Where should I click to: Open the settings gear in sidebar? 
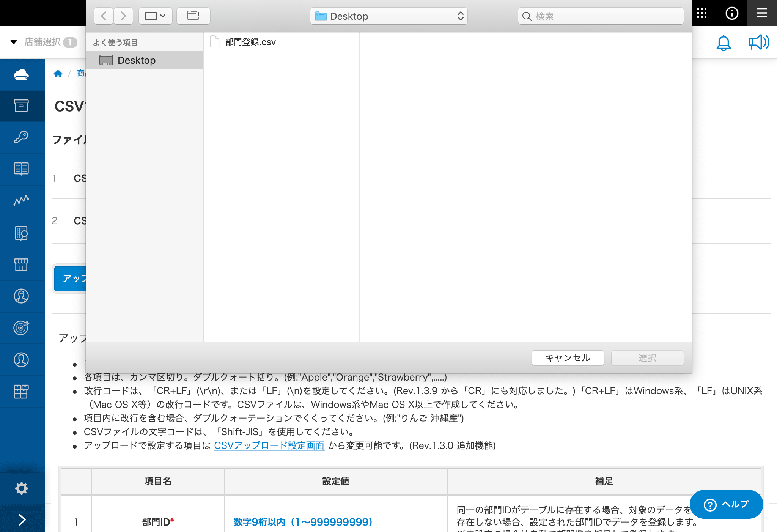[22, 488]
